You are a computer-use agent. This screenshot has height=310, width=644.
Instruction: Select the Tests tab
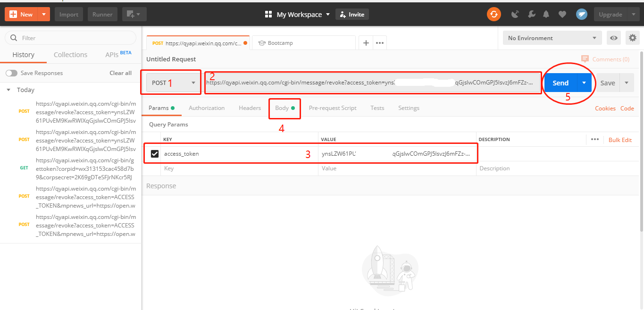377,108
